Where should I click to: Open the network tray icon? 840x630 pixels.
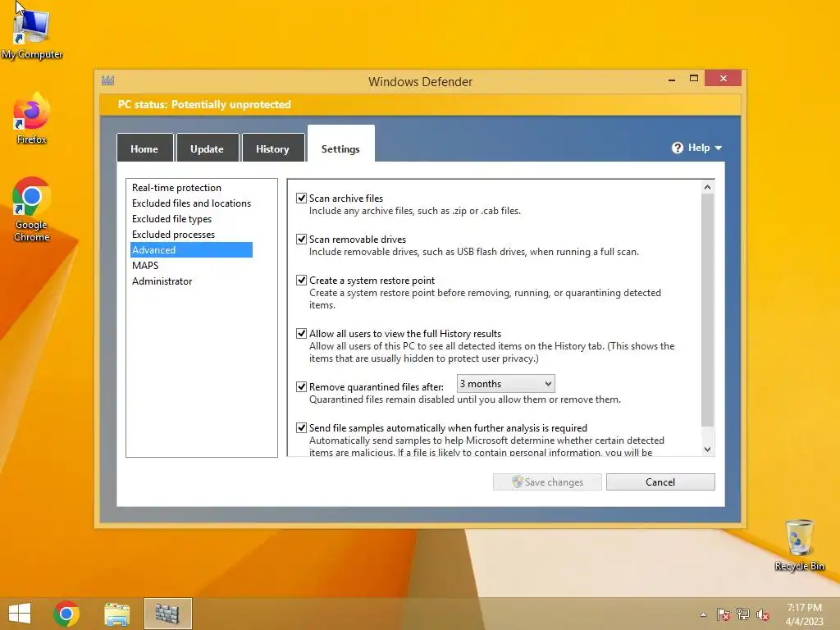click(x=743, y=614)
